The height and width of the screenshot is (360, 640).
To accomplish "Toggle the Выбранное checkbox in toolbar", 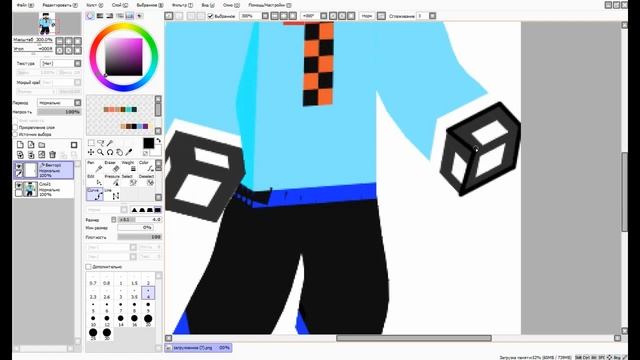I will (211, 16).
